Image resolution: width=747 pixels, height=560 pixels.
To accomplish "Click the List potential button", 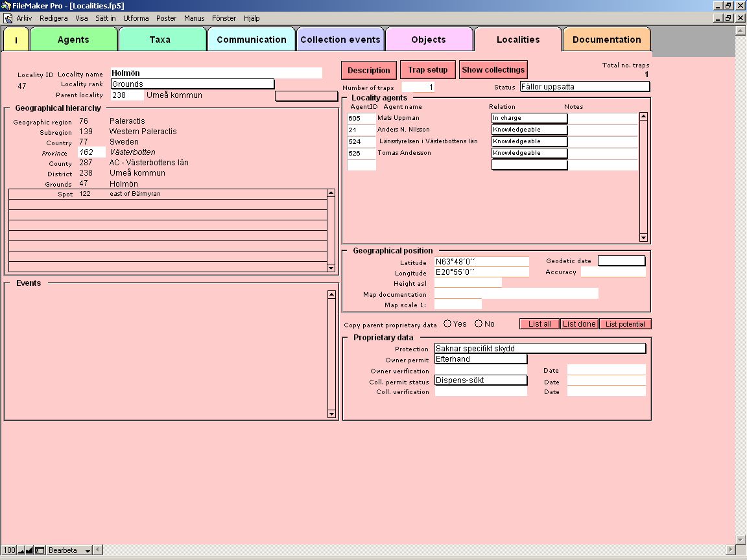I will click(624, 324).
